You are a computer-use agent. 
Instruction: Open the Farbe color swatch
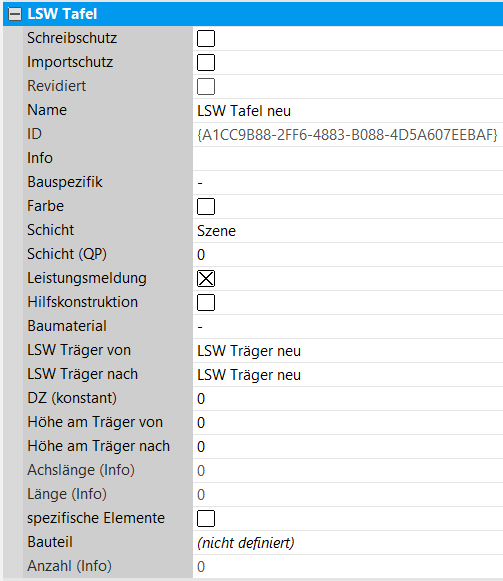pyautogui.click(x=206, y=206)
